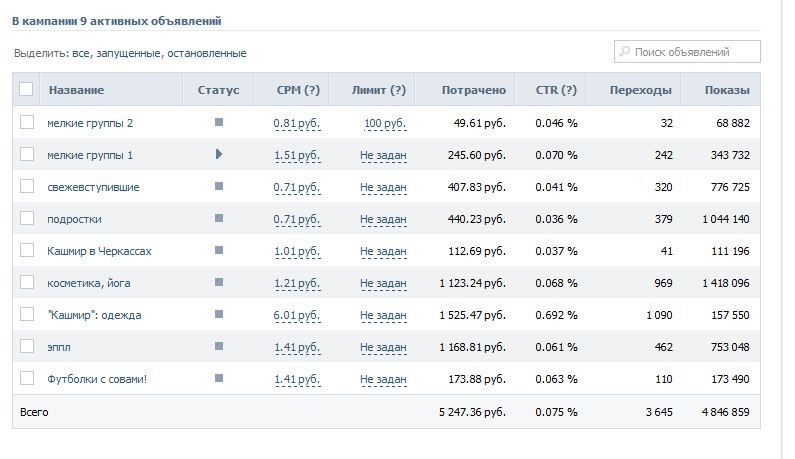
Task: Open the косметика, йога ad link
Action: [x=89, y=283]
